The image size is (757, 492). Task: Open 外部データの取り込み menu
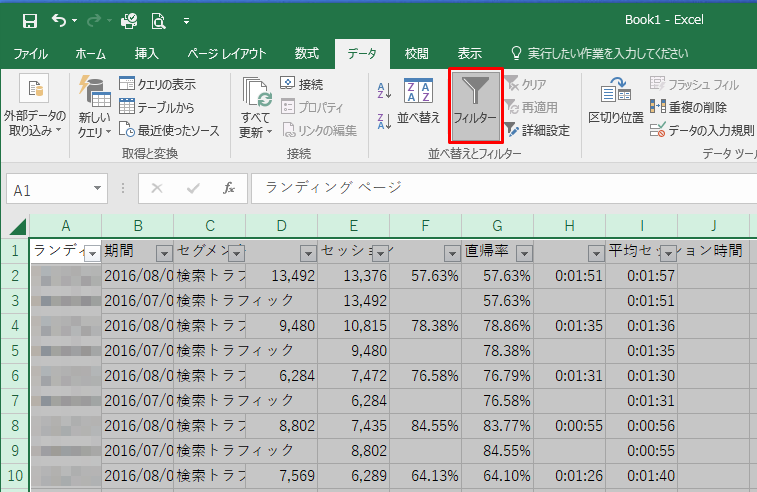pos(34,106)
